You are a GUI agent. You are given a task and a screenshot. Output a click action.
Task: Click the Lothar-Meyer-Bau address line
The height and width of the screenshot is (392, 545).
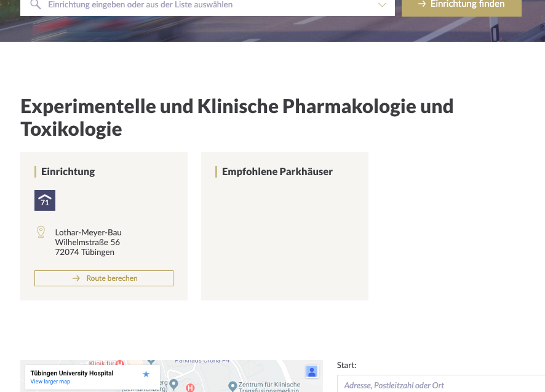click(89, 232)
